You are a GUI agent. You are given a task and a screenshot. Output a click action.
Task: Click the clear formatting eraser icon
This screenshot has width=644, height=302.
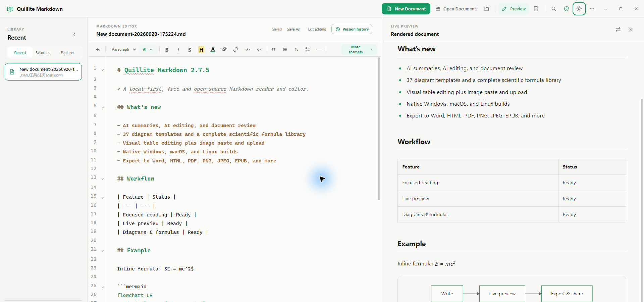pyautogui.click(x=224, y=50)
